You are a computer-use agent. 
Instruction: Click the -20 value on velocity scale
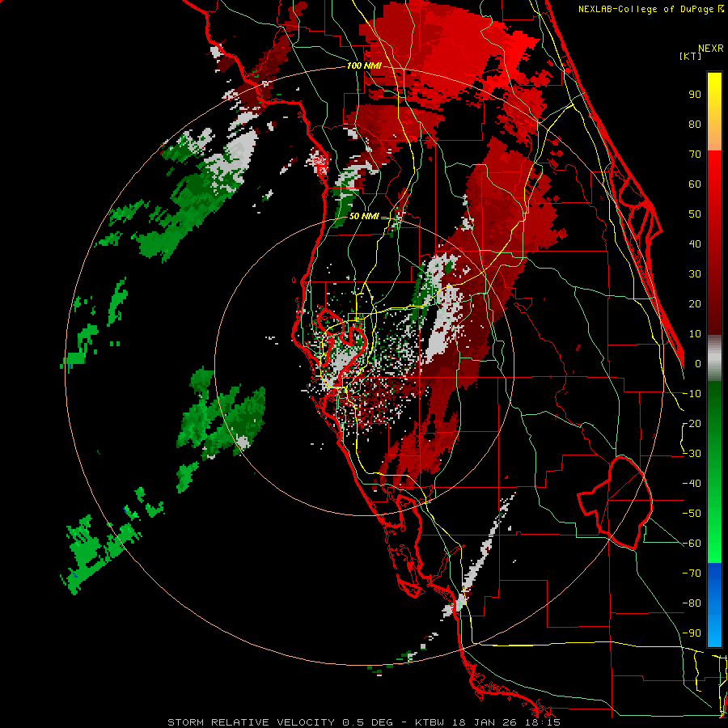(692, 423)
